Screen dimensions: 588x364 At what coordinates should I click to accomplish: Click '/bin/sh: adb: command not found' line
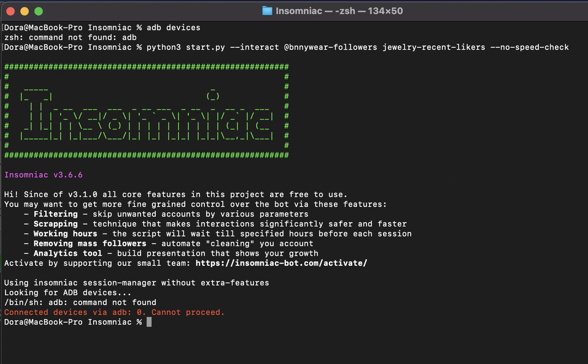[x=80, y=303]
